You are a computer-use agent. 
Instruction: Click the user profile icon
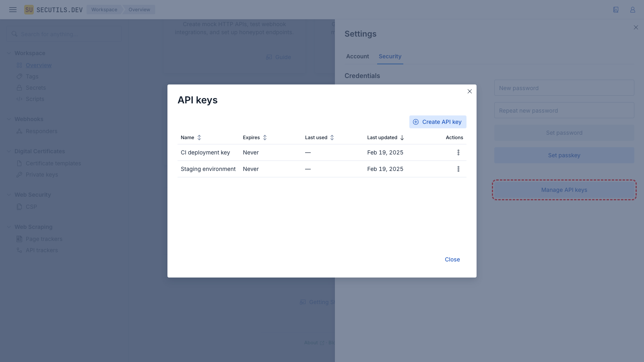[x=632, y=10]
